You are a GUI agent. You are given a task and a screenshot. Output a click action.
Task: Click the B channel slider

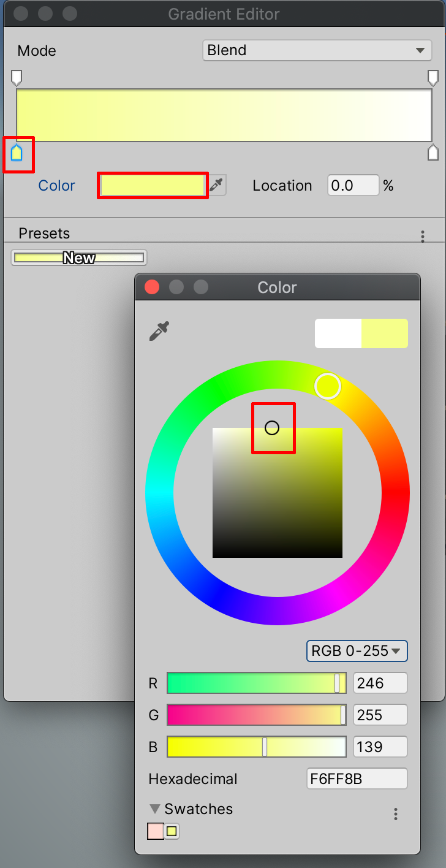click(256, 747)
